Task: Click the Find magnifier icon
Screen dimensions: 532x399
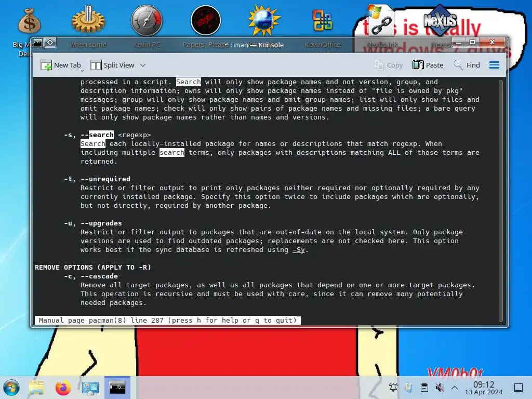Action: coord(458,65)
